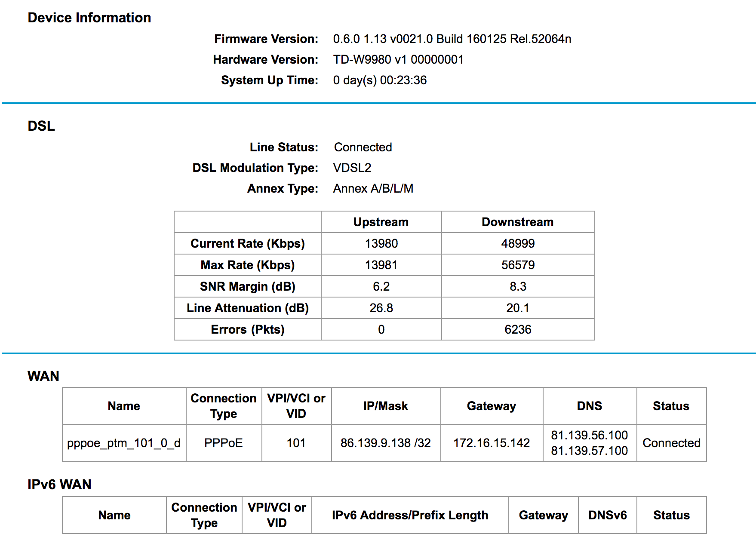Click the Downstream column header
The width and height of the screenshot is (756, 540).
click(517, 222)
